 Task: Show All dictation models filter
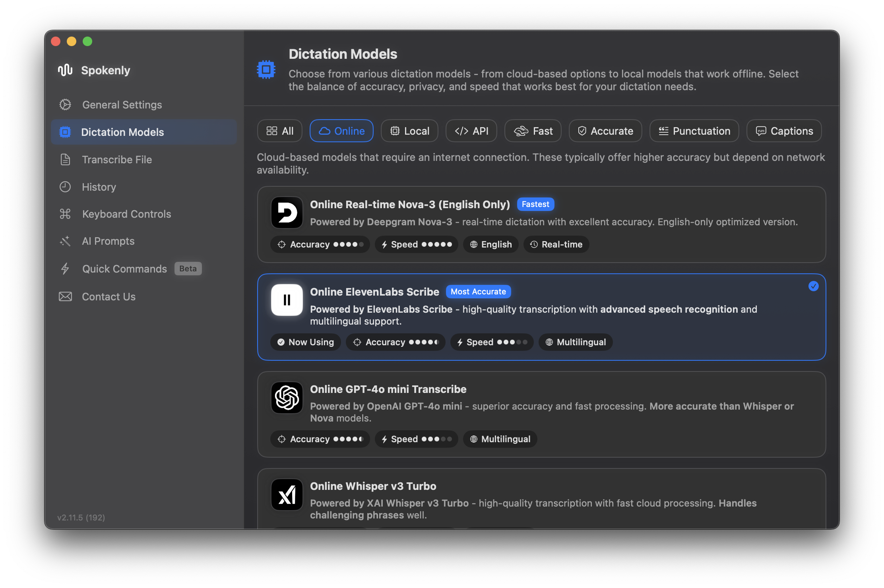coord(280,131)
